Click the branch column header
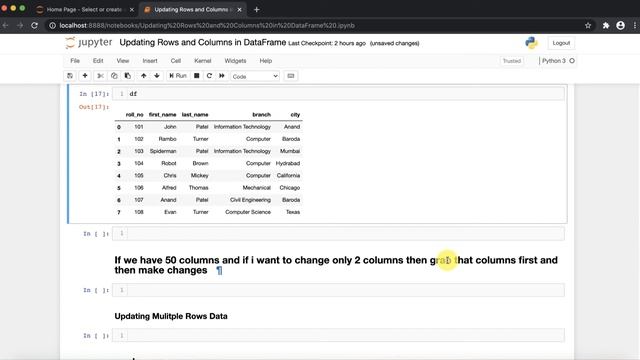The width and height of the screenshot is (640, 360). point(262,115)
